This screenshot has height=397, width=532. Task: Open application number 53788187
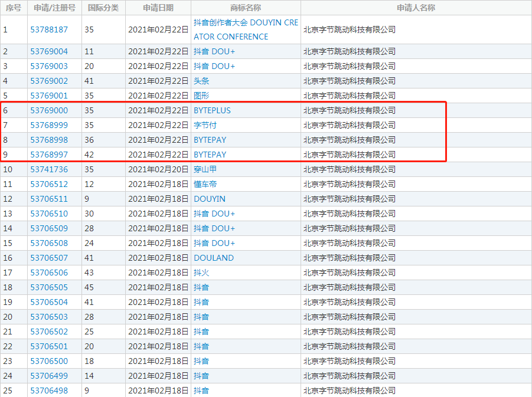[49, 30]
